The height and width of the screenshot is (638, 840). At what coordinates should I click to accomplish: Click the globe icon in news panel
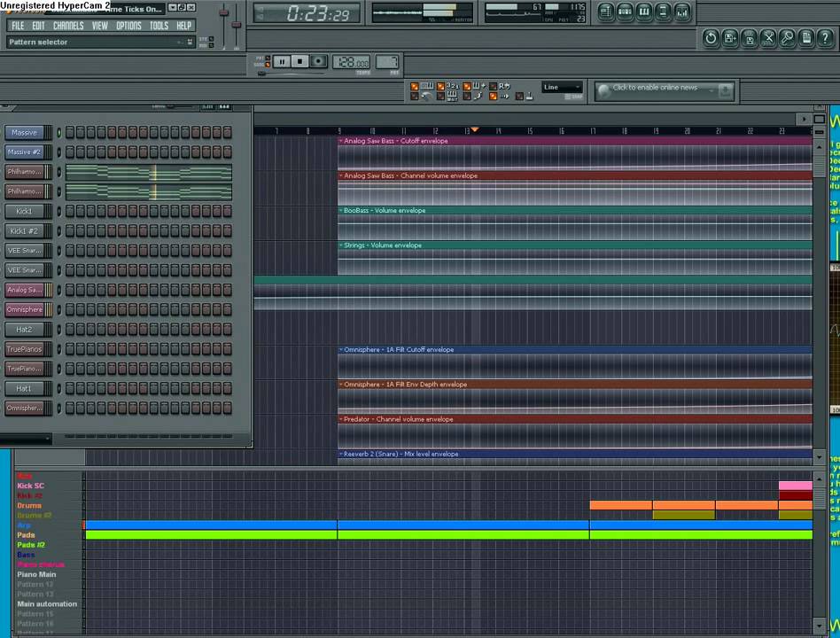603,90
